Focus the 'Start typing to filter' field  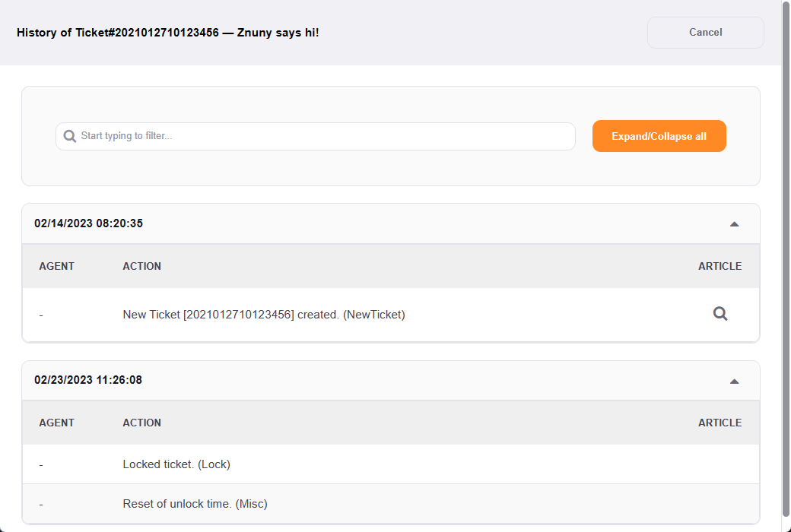click(319, 136)
